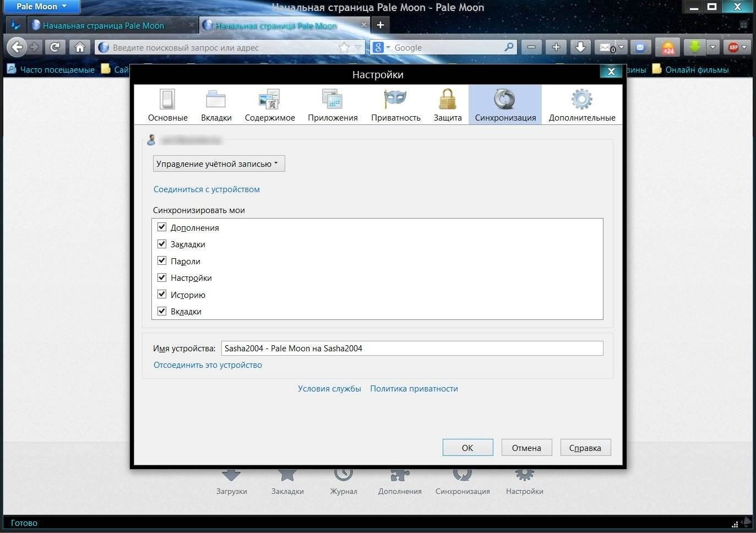
Task: Switch to the first Начальная страница tab
Action: 104,25
